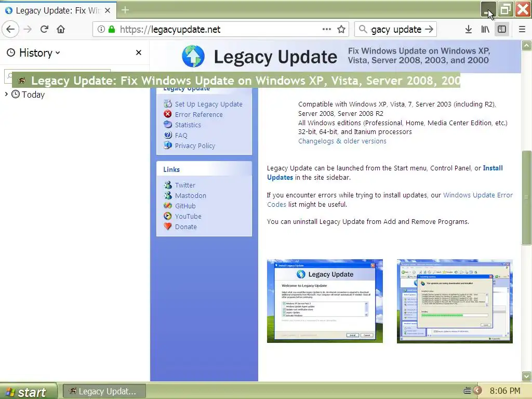Open Set Up Legacy Update link

pos(209,104)
